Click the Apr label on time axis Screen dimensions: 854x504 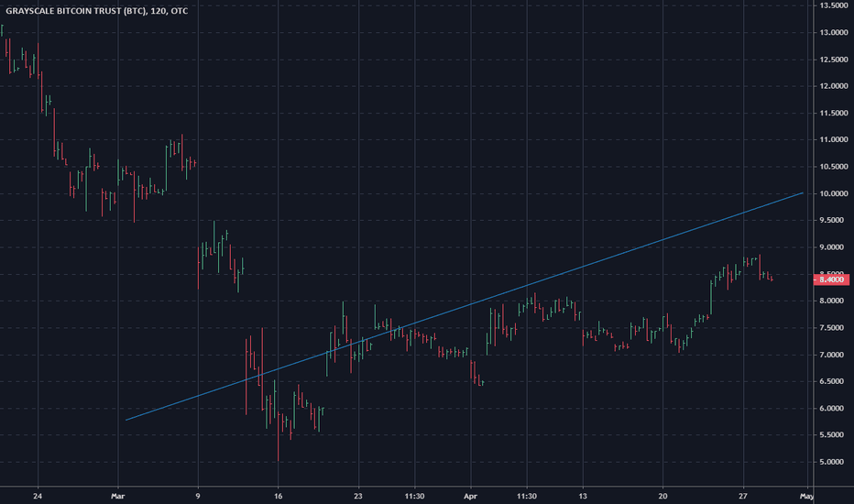(470, 497)
